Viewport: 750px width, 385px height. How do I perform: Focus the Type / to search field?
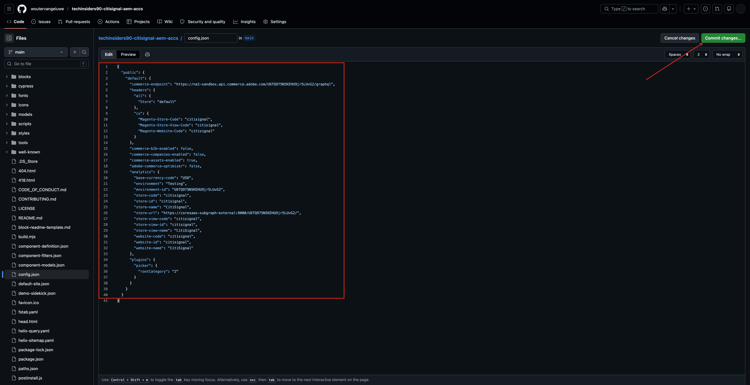629,9
